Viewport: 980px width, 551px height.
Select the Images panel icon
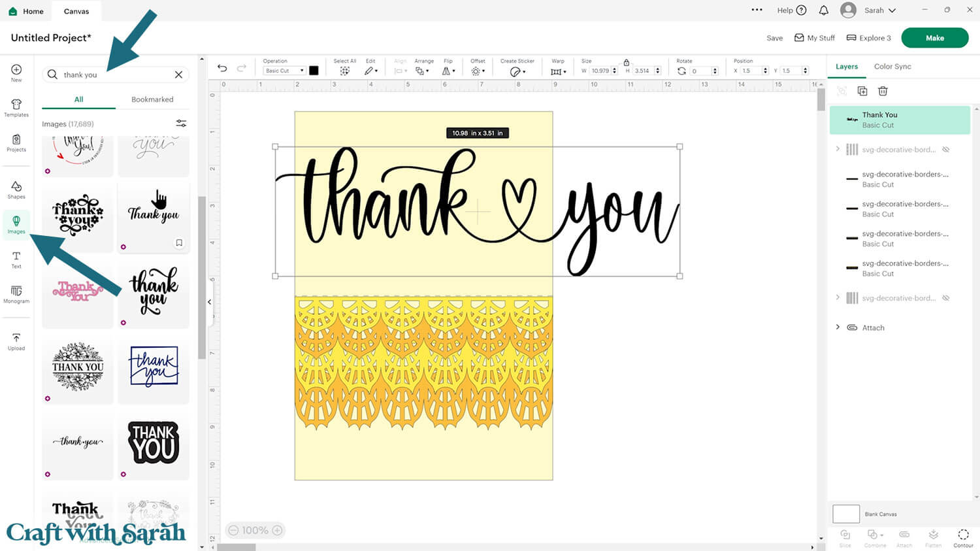(x=16, y=224)
